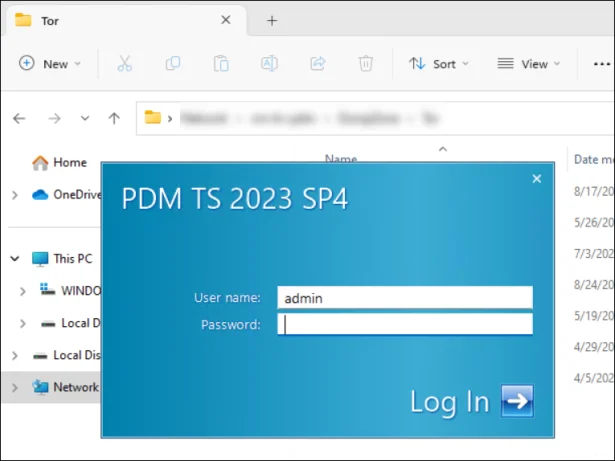
Task: Click the Password input field
Action: coord(405,324)
